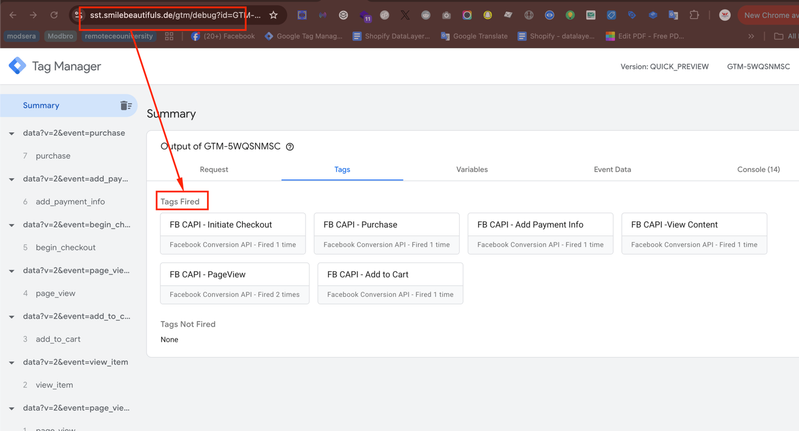The width and height of the screenshot is (799, 431).
Task: Switch to the Variables tab
Action: [x=472, y=170]
